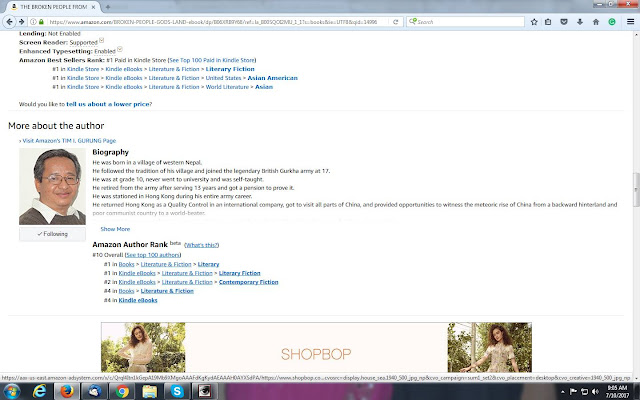
Task: Click the network tray icon
Action: [x=584, y=392]
